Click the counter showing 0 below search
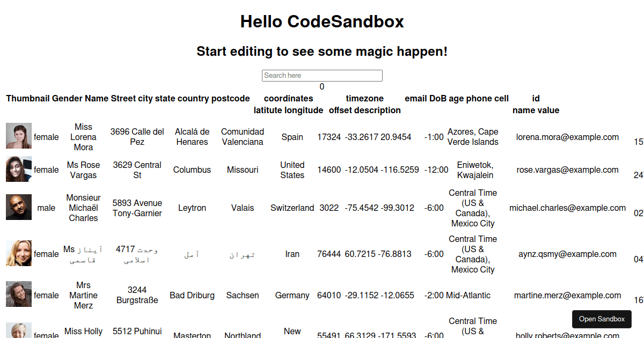644x338 pixels. (x=321, y=86)
